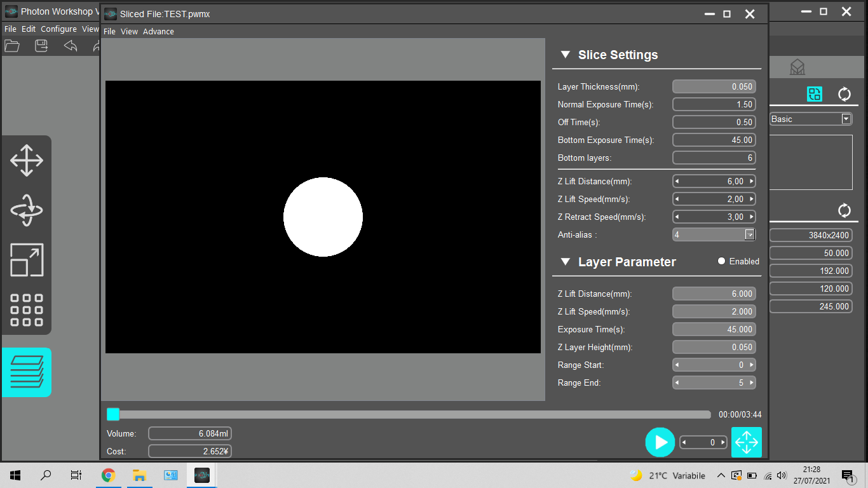Click the open folder toolbar icon

click(x=12, y=46)
